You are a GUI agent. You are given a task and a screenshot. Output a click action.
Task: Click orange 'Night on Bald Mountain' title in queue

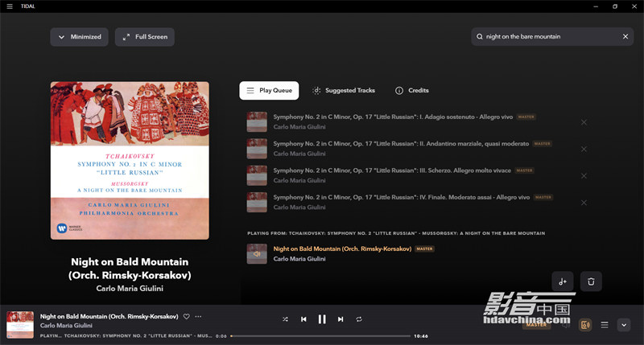coord(342,248)
